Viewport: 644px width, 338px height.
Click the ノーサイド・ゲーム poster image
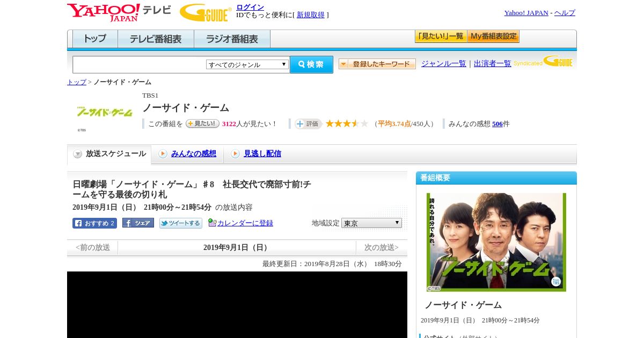[496, 243]
